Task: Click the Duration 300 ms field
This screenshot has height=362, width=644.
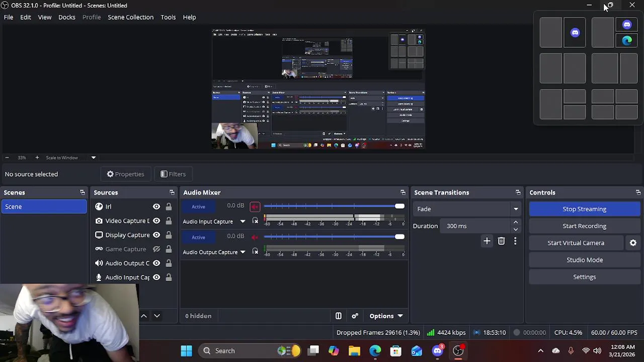Action: pos(476,226)
